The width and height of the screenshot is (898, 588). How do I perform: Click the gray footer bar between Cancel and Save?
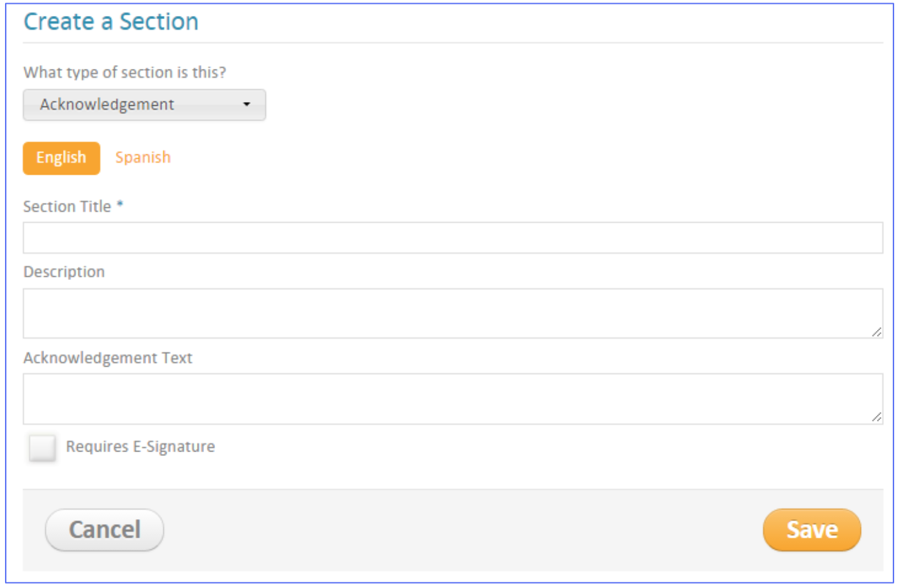tap(459, 529)
